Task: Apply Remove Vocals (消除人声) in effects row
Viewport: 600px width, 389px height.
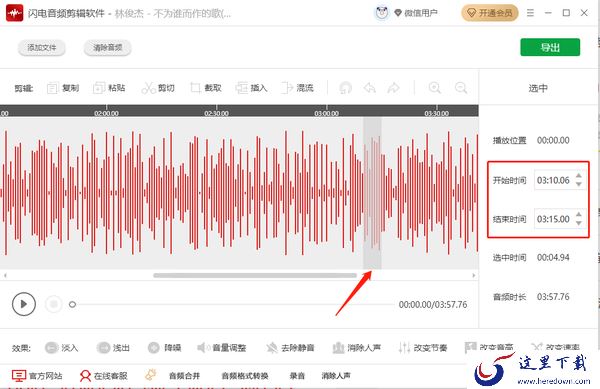Action: (357, 348)
